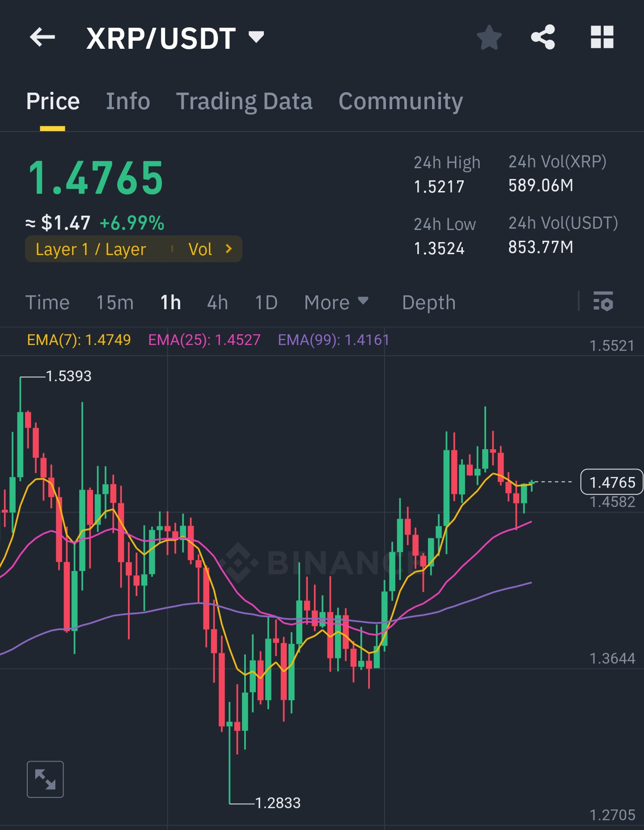Tap the 24h Vol(XRP) value 589.06M
Viewport: 644px width, 830px height.
point(541,185)
